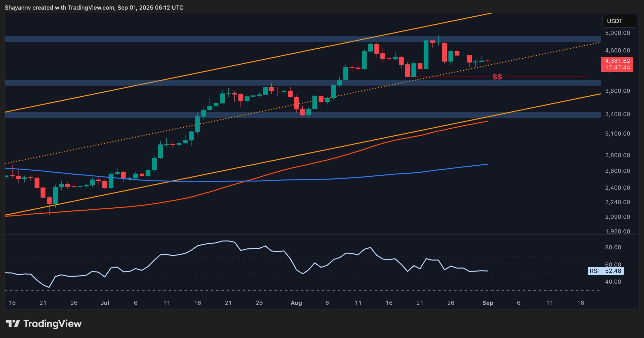Viewport: 644px width, 338px height.
Task: Click the current price label 4,381.82
Action: pyautogui.click(x=617, y=61)
